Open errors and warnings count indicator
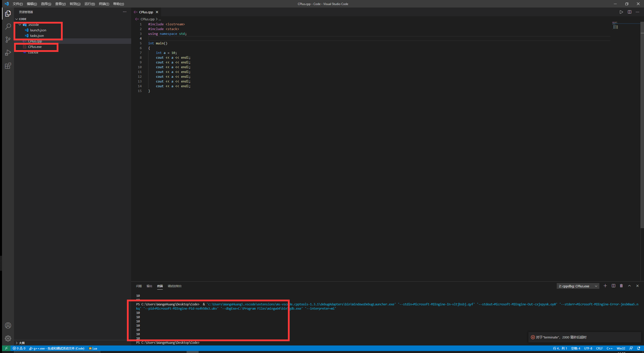 (19, 348)
